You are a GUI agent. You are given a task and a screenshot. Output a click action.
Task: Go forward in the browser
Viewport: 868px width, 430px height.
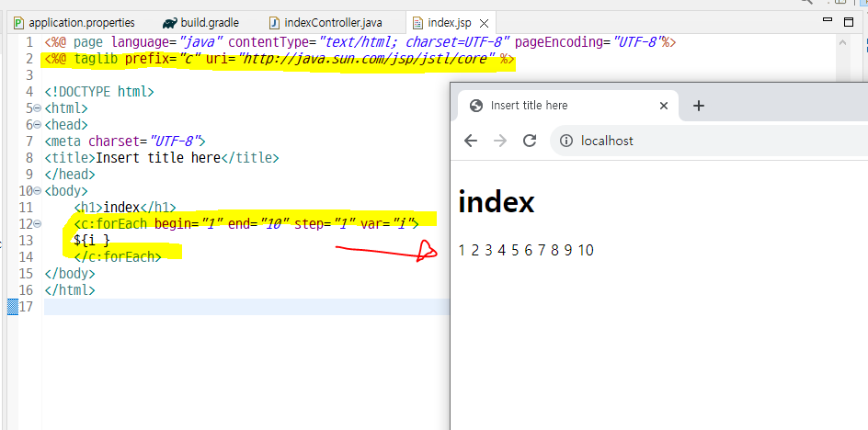click(x=500, y=141)
